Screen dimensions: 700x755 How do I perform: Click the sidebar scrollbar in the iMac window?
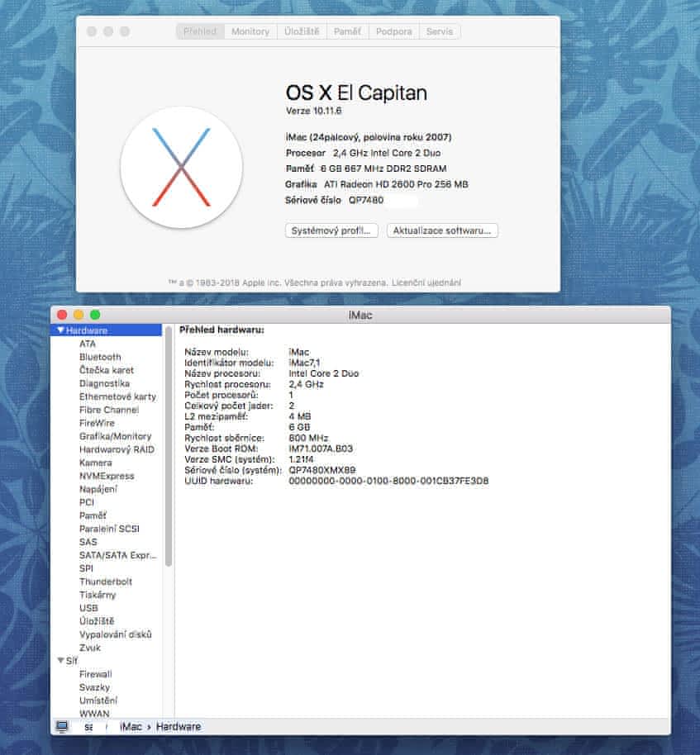coord(168,446)
